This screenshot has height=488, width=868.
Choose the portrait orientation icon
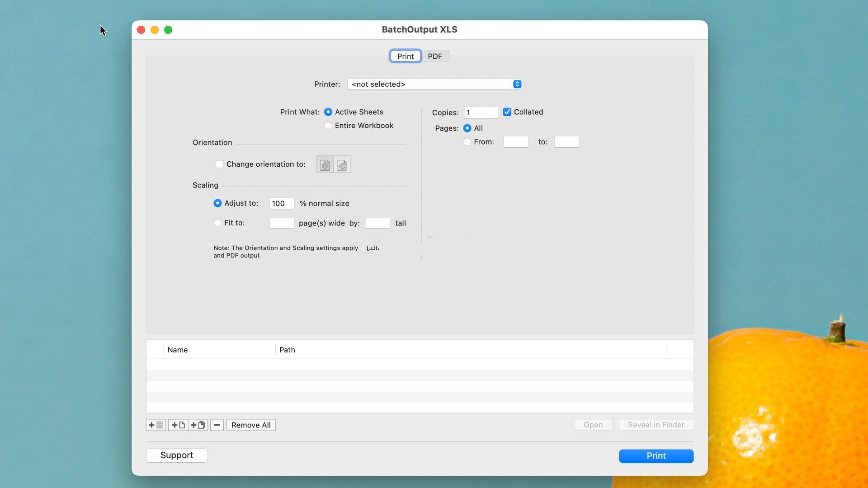click(325, 164)
